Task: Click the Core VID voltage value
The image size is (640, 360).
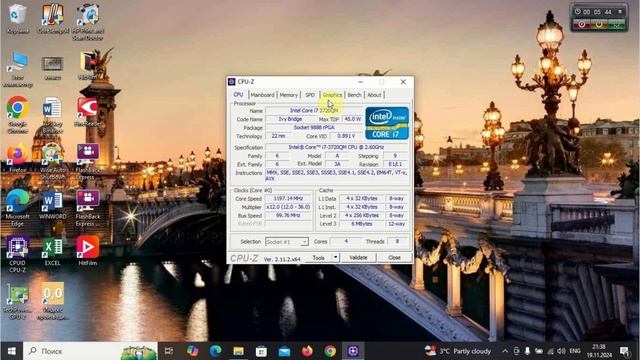Action: pos(347,136)
